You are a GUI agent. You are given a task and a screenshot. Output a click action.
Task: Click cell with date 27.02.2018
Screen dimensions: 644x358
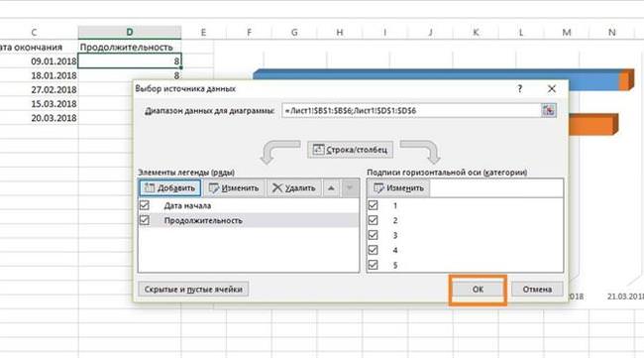pos(39,89)
